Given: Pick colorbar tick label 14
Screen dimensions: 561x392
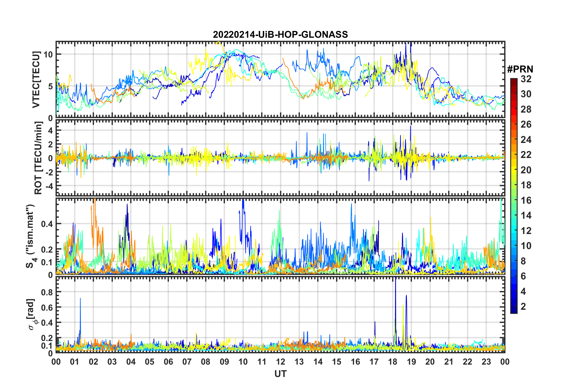Looking at the screenshot, I should coord(526,215).
